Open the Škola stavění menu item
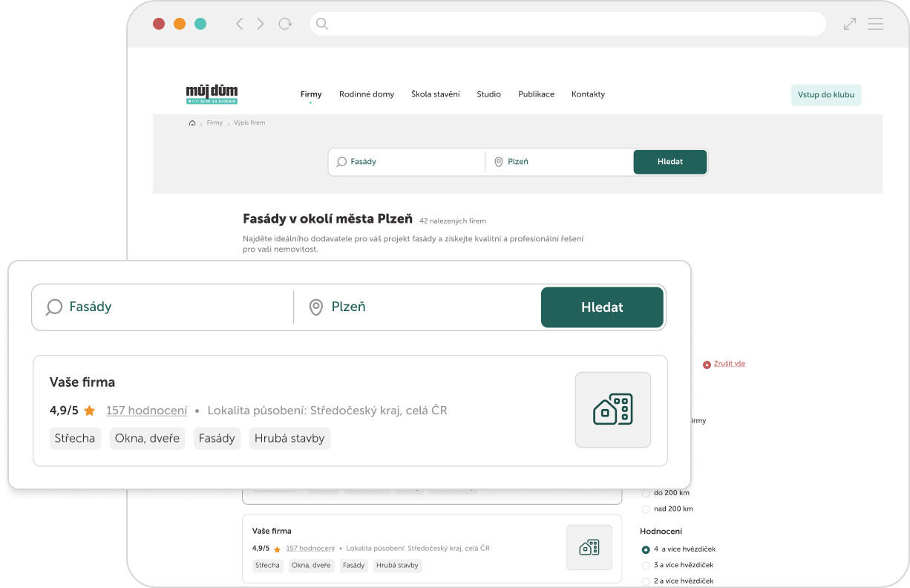Image resolution: width=910 pixels, height=588 pixels. point(435,94)
